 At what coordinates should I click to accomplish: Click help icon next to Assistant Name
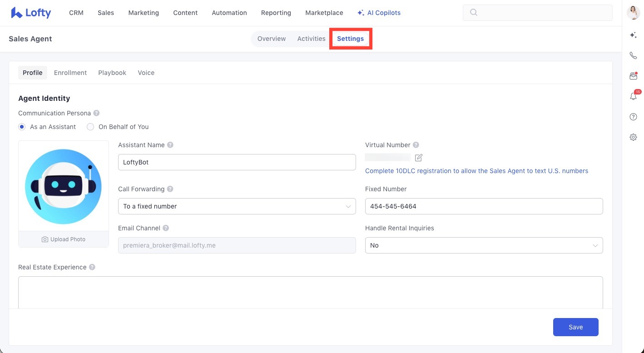(170, 145)
